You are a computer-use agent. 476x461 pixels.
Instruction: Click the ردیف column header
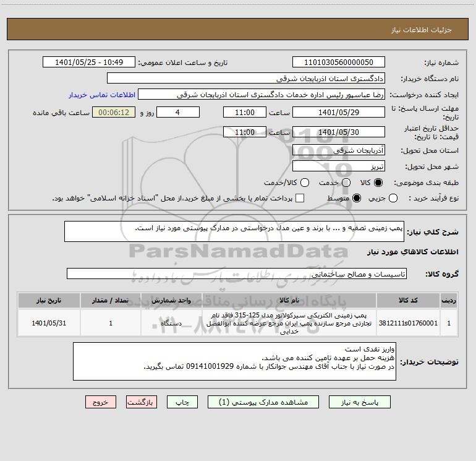tap(449, 301)
